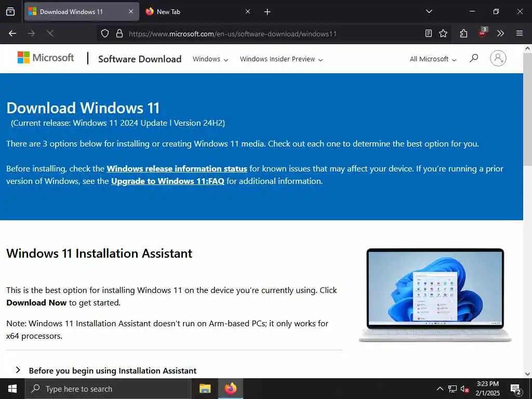Click the Windows 11 Installation Assistant heading
The width and height of the screenshot is (532, 399).
point(99,254)
